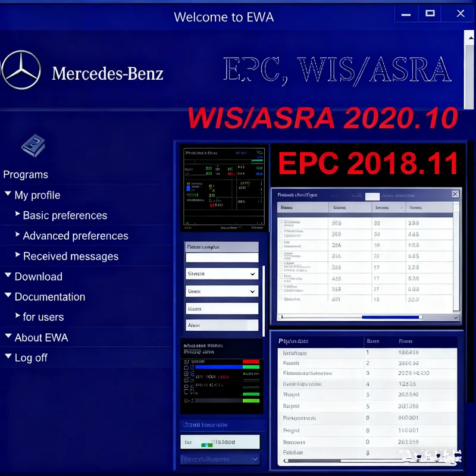476x476 pixels.
Task: Click the for users link
Action: coord(44,317)
